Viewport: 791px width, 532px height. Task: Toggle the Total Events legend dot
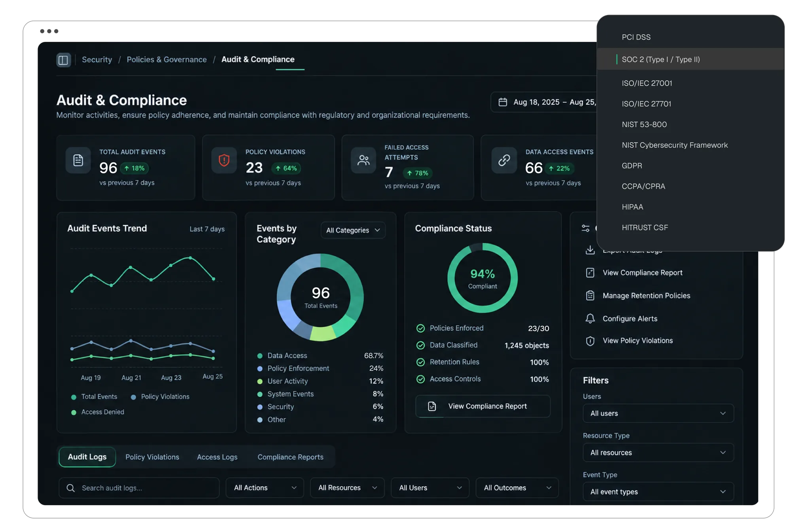point(74,397)
